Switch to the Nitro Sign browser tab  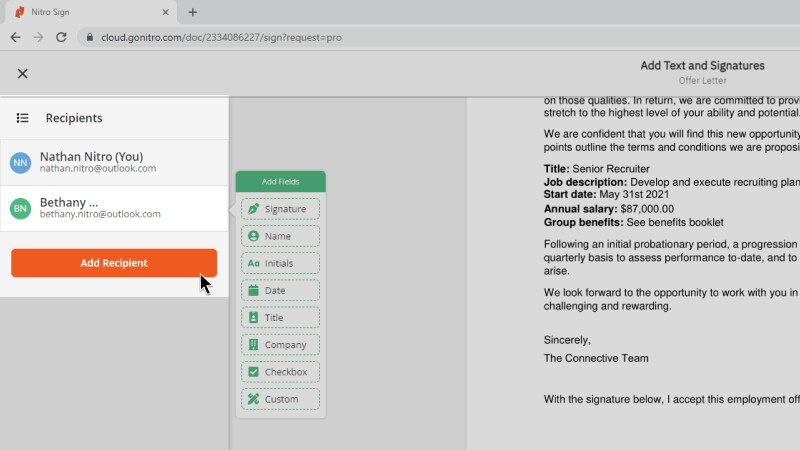[x=85, y=12]
